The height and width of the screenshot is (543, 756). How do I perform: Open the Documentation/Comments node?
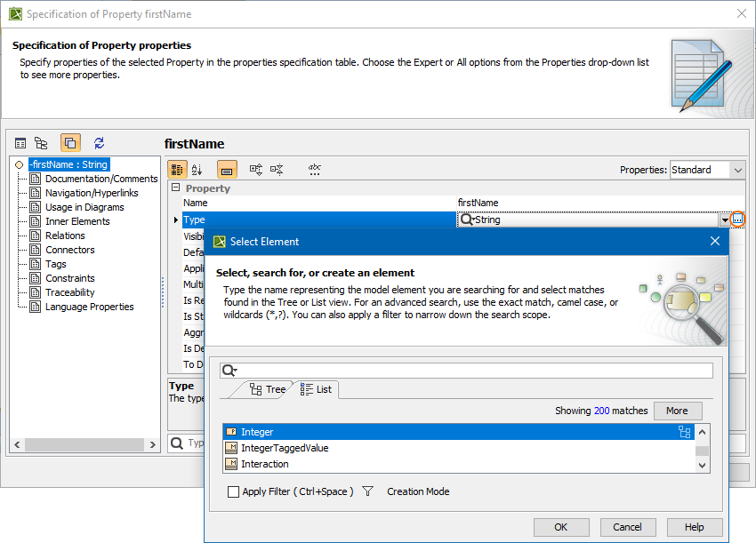101,179
